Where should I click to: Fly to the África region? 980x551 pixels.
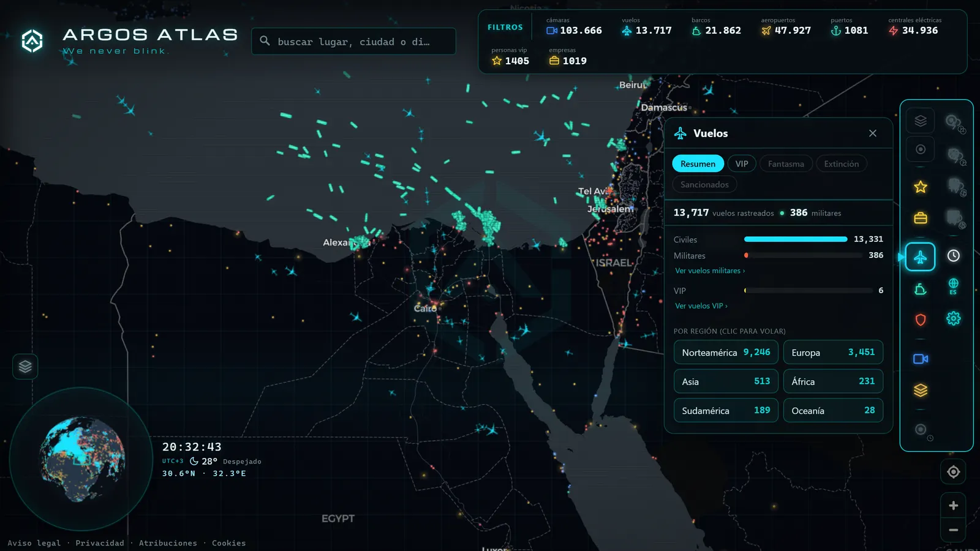(833, 381)
